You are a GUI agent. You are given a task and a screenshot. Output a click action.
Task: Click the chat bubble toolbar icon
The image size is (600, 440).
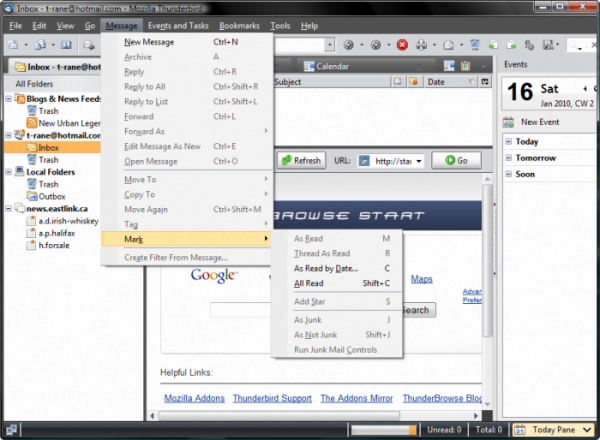click(x=89, y=45)
